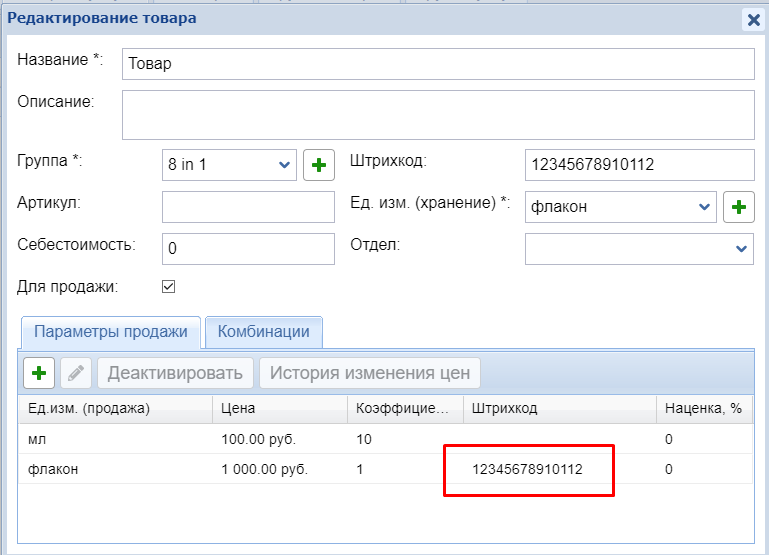Click the pencil edit icon in toolbar
The width and height of the screenshot is (769, 555).
tap(75, 373)
